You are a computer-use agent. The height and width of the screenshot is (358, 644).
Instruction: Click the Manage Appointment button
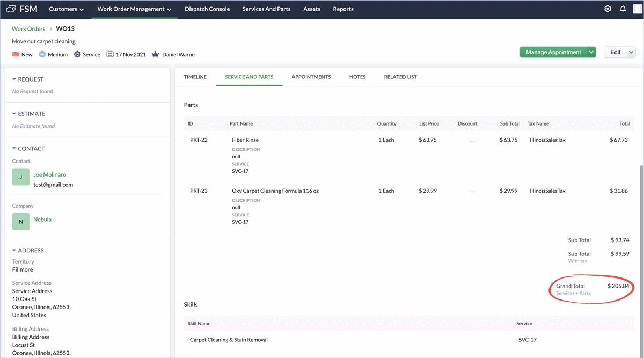pos(553,52)
